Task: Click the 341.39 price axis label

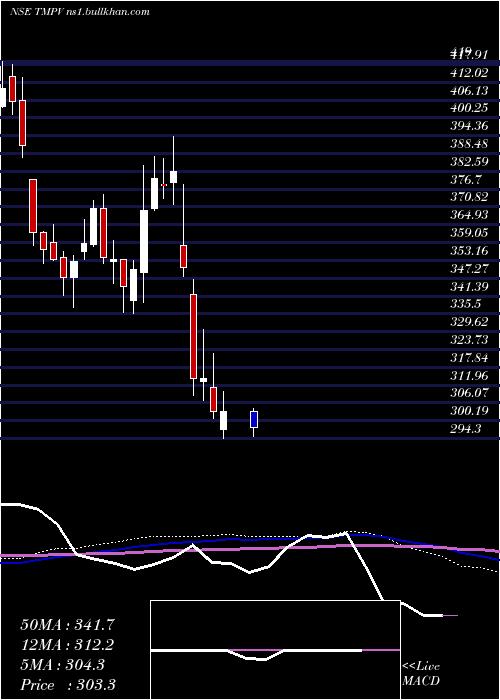Action: 469,286
